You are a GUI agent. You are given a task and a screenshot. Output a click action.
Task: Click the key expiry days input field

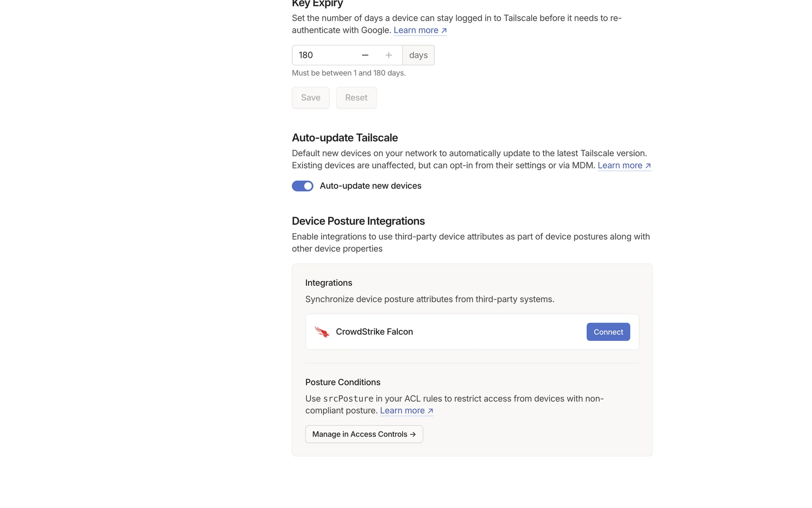tap(324, 55)
